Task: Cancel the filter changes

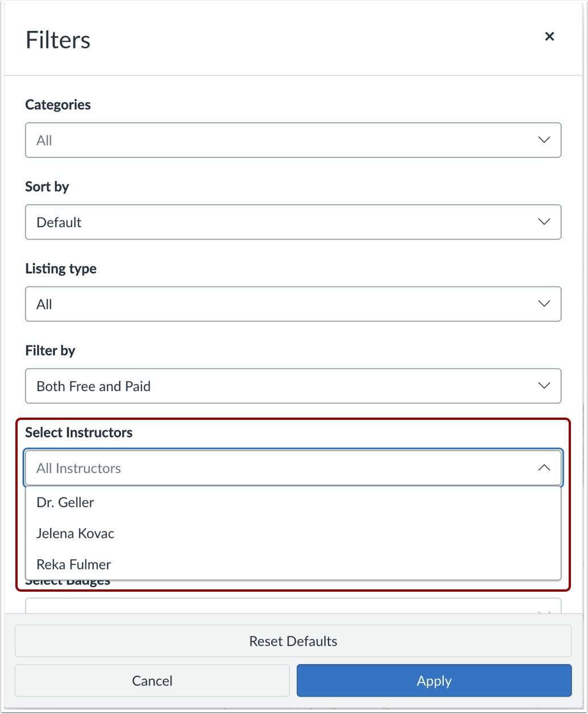Action: (x=152, y=680)
